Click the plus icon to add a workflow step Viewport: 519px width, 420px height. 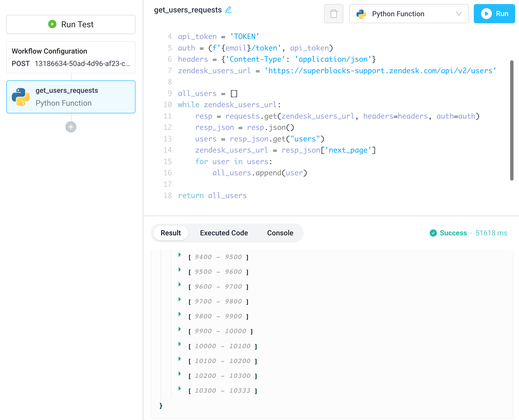click(x=70, y=127)
